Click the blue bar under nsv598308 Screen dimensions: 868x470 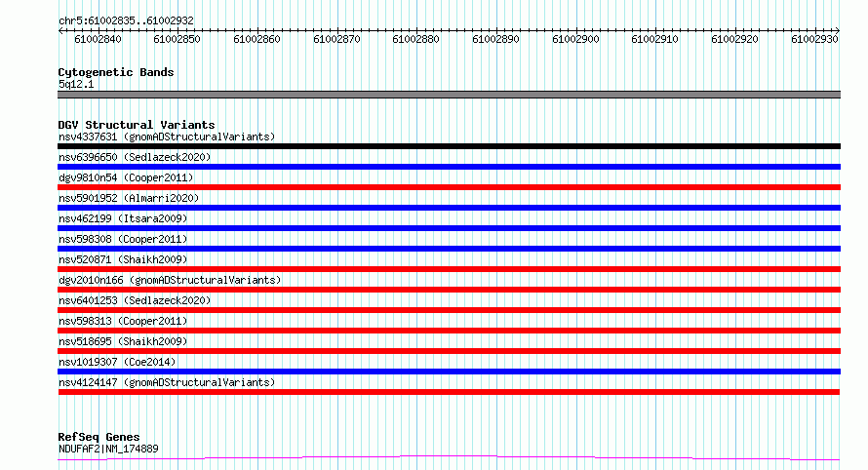[x=449, y=249]
